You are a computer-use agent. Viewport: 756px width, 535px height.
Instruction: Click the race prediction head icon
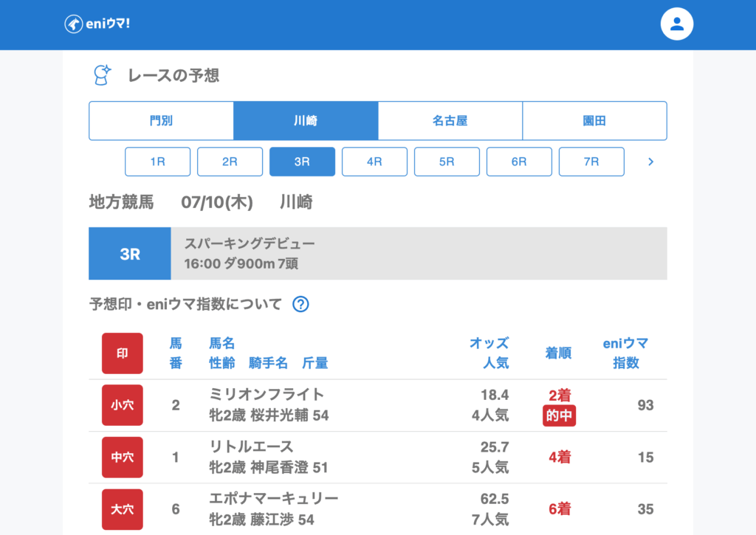[101, 75]
